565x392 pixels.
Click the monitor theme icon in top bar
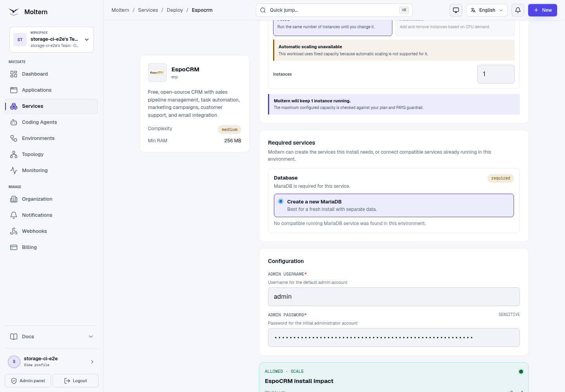(456, 10)
